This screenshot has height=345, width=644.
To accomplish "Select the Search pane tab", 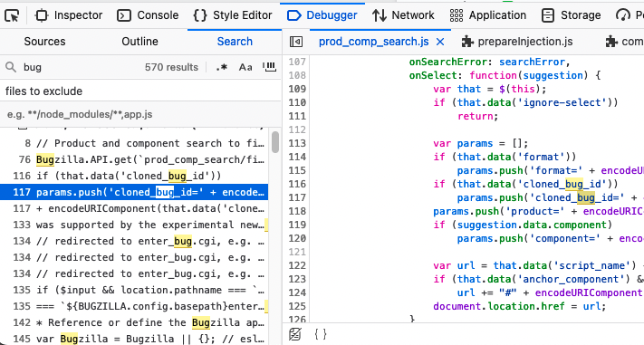I will point(235,42).
